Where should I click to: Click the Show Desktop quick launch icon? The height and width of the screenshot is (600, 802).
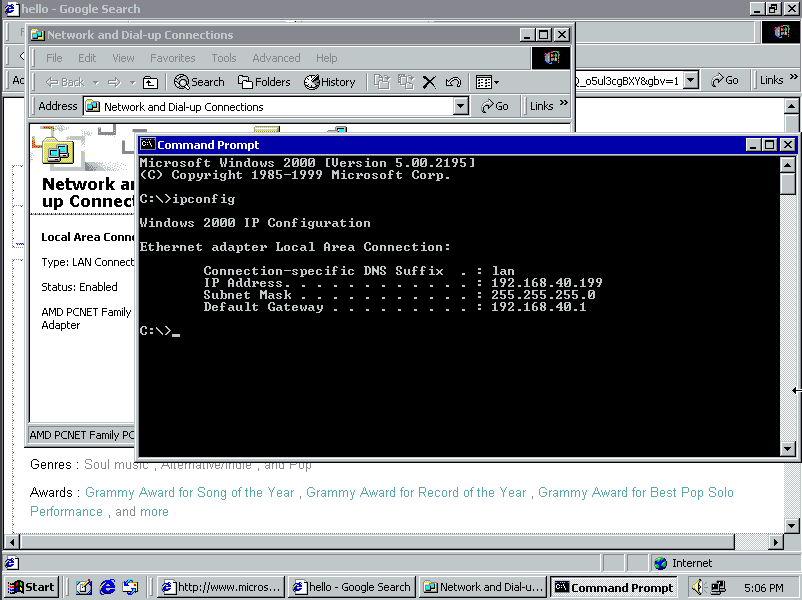point(84,587)
